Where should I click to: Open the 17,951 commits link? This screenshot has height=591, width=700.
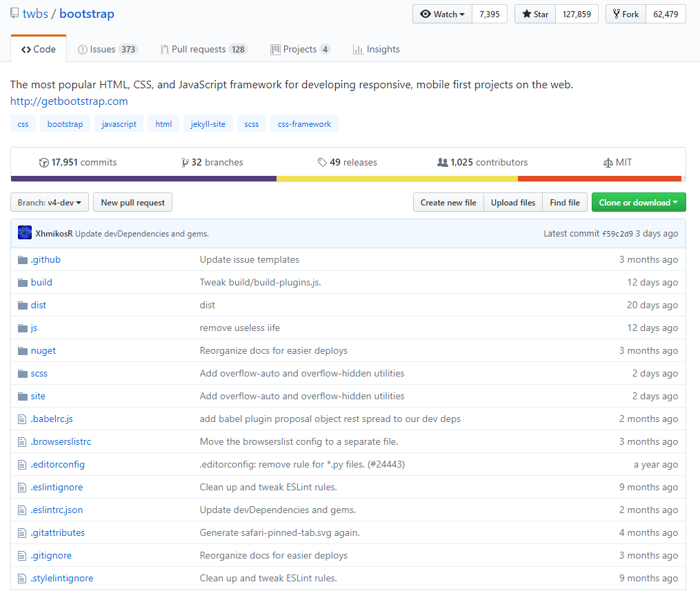point(78,163)
